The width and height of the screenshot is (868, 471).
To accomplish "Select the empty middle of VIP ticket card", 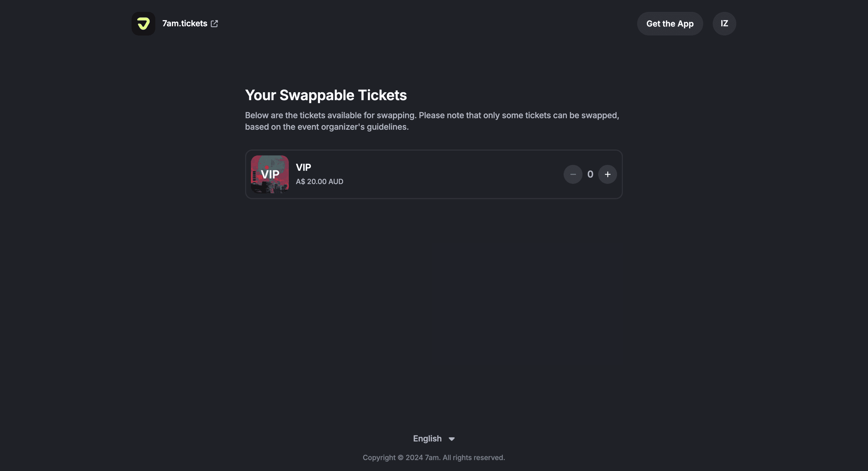I will click(451, 174).
